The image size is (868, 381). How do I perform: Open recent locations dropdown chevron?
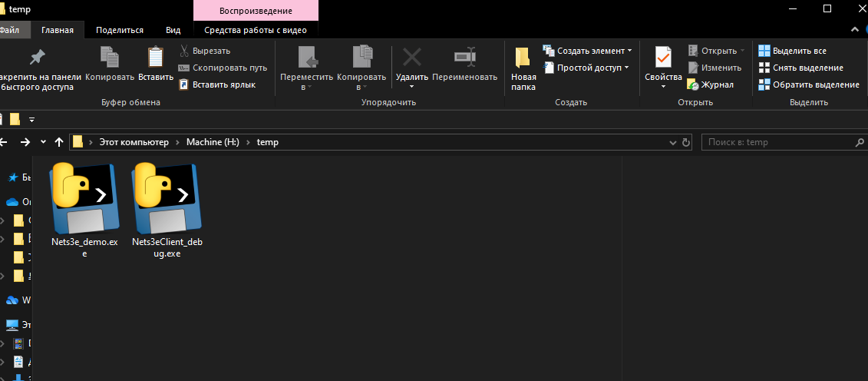43,142
